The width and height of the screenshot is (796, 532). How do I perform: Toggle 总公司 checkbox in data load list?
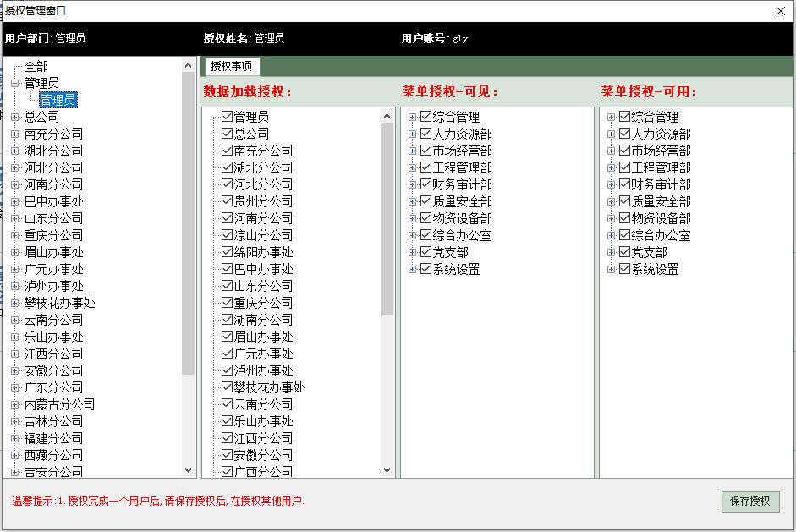click(x=227, y=134)
